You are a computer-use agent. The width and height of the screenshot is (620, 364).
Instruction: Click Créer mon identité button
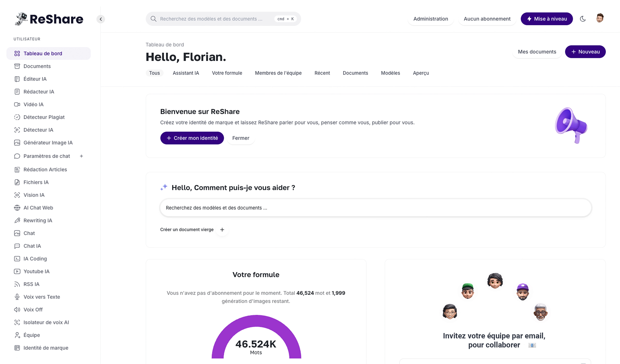point(192,138)
